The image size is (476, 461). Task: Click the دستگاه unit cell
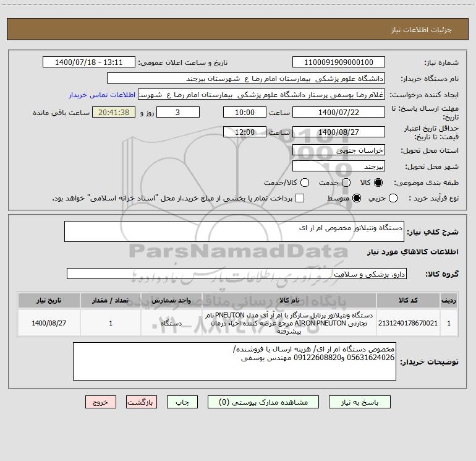pyautogui.click(x=171, y=323)
